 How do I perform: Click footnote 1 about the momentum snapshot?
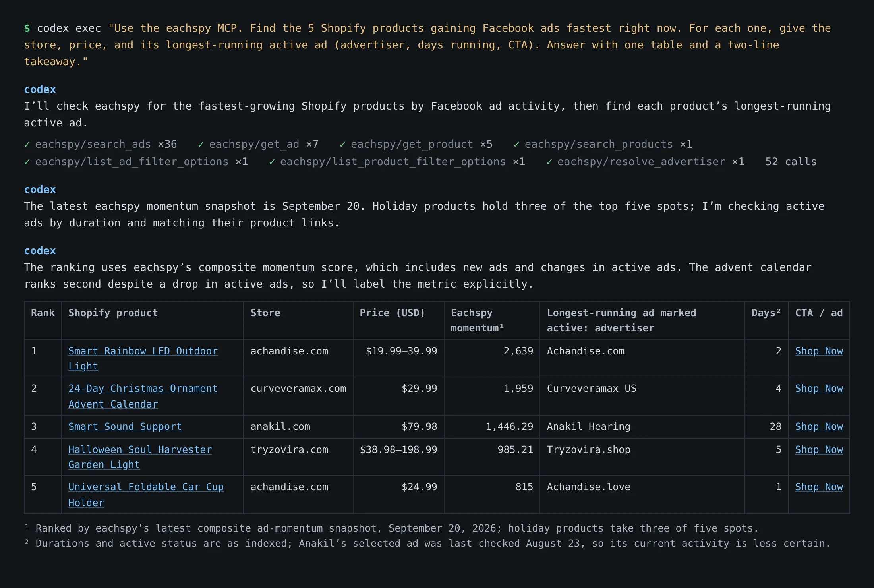point(391,528)
